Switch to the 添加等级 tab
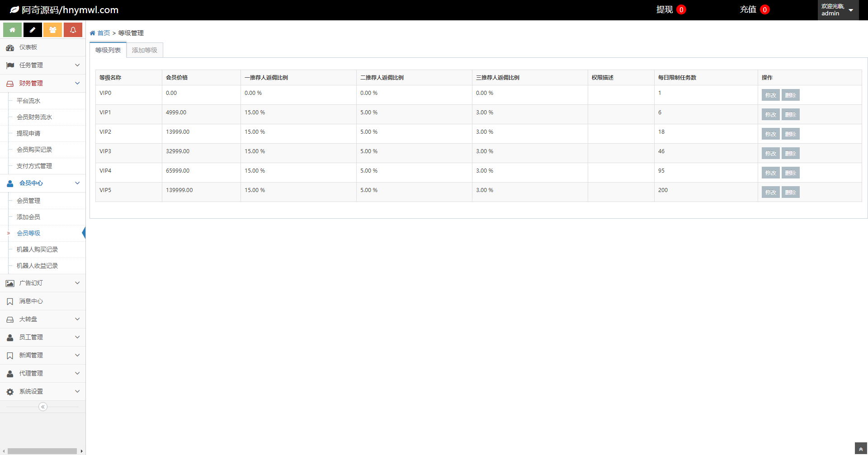Screen dimensions: 868x455 tap(145, 50)
